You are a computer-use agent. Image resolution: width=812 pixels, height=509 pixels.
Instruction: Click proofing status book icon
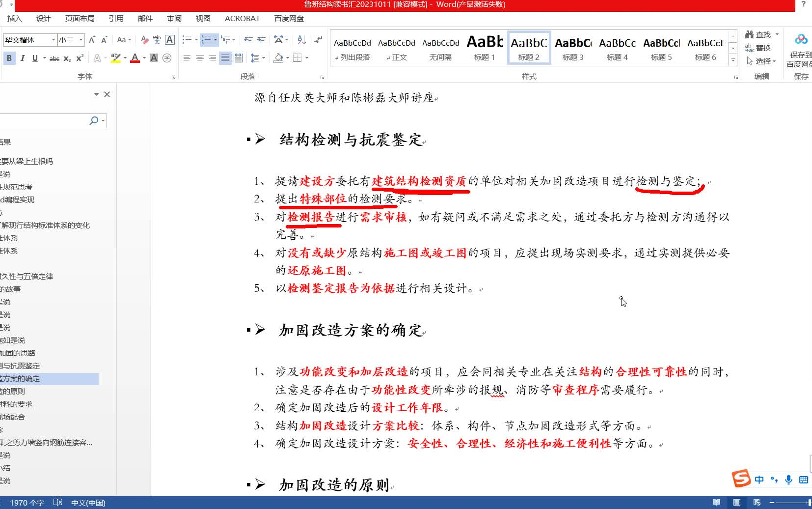(57, 503)
